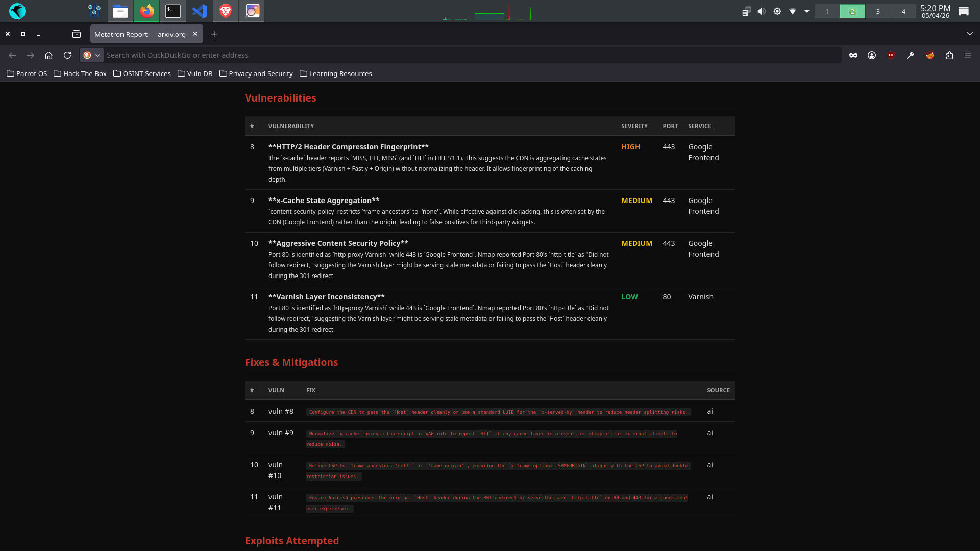Image resolution: width=980 pixels, height=551 pixels.
Task: Expand the search engine selector in the address bar
Action: click(x=97, y=55)
